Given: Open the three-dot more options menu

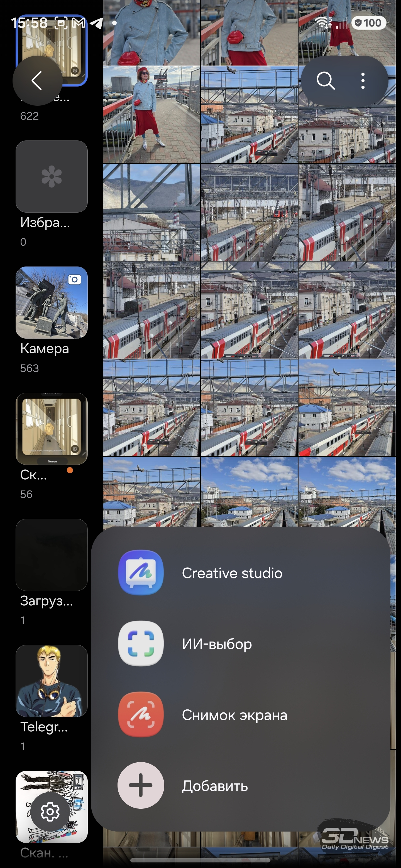Looking at the screenshot, I should click(363, 80).
